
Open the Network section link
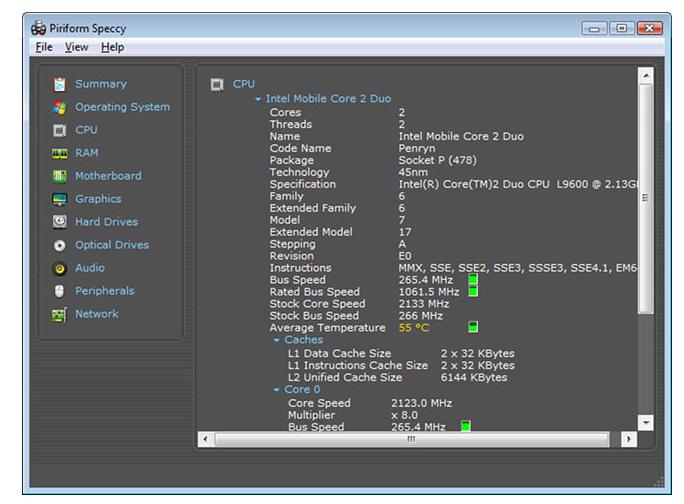pos(96,314)
